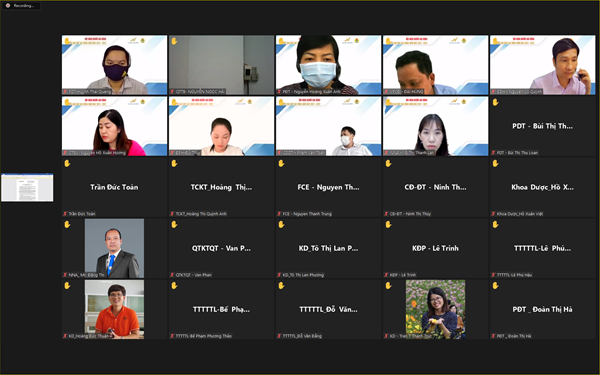Select the CĐ-ĐT - Ninh Th... participant tile
The image size is (600, 375).
coord(435,187)
